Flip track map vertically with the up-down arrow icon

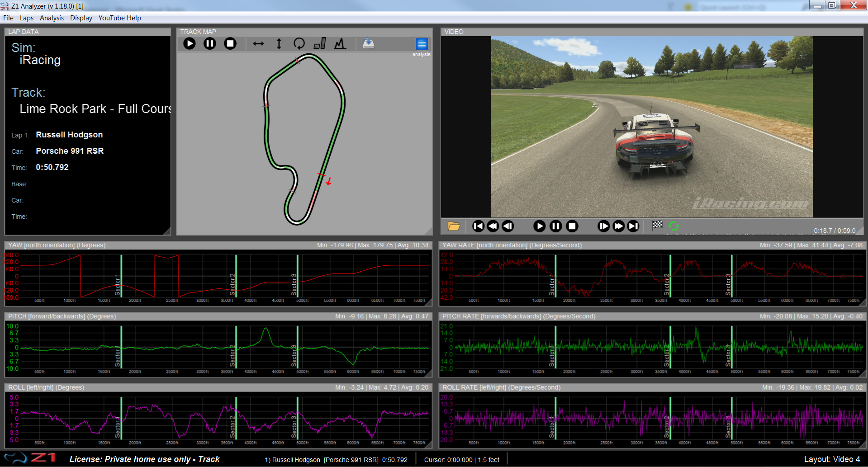(279, 43)
